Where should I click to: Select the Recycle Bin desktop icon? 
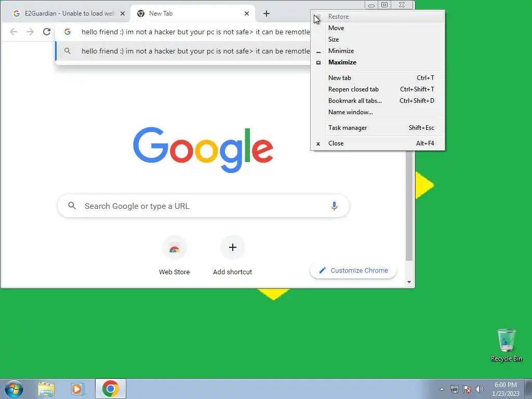(x=506, y=345)
